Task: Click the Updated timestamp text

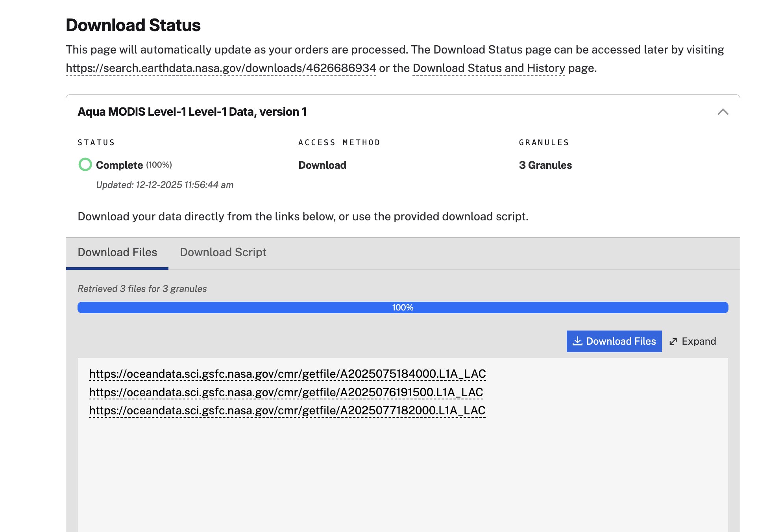Action: (165, 185)
